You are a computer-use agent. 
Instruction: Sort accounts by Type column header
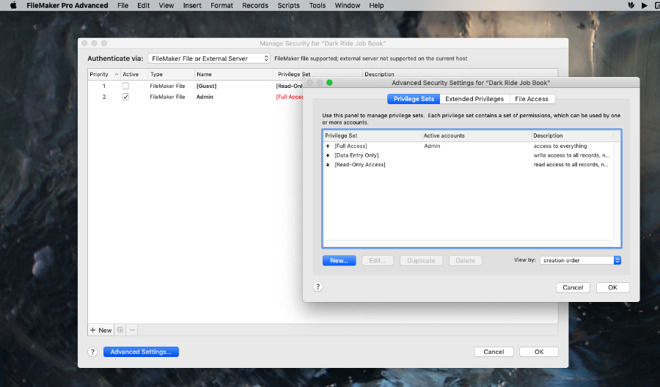[x=171, y=74]
